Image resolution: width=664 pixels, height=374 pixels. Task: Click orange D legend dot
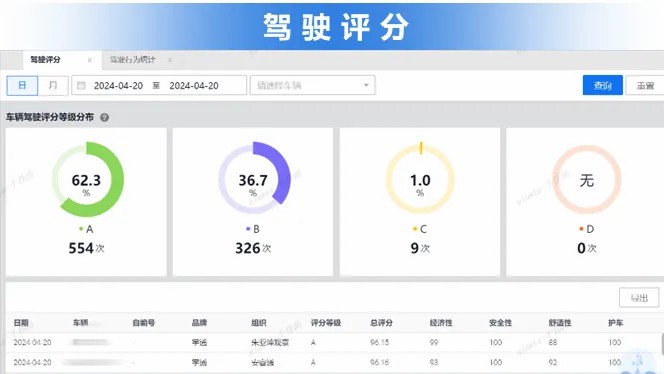[x=581, y=229]
